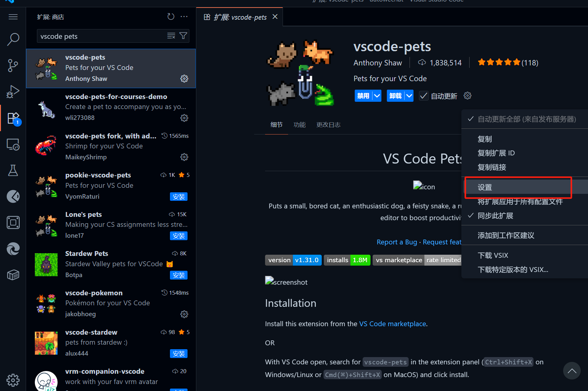
Task: Open the Extensions view more actions menu
Action: click(x=184, y=17)
